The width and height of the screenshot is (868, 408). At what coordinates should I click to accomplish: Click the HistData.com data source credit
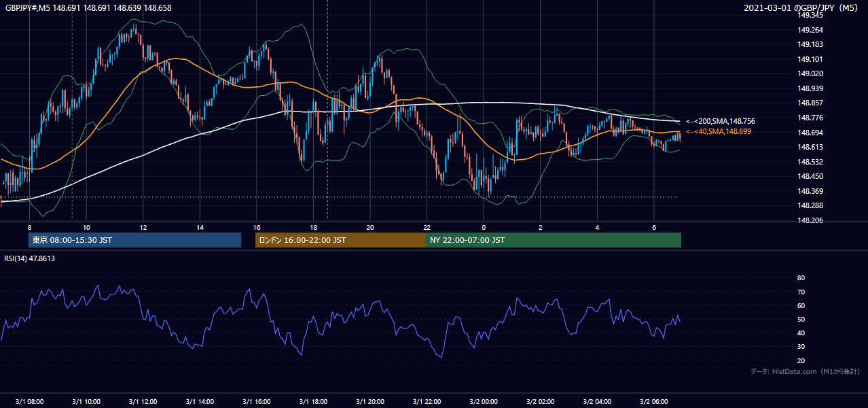806,371
